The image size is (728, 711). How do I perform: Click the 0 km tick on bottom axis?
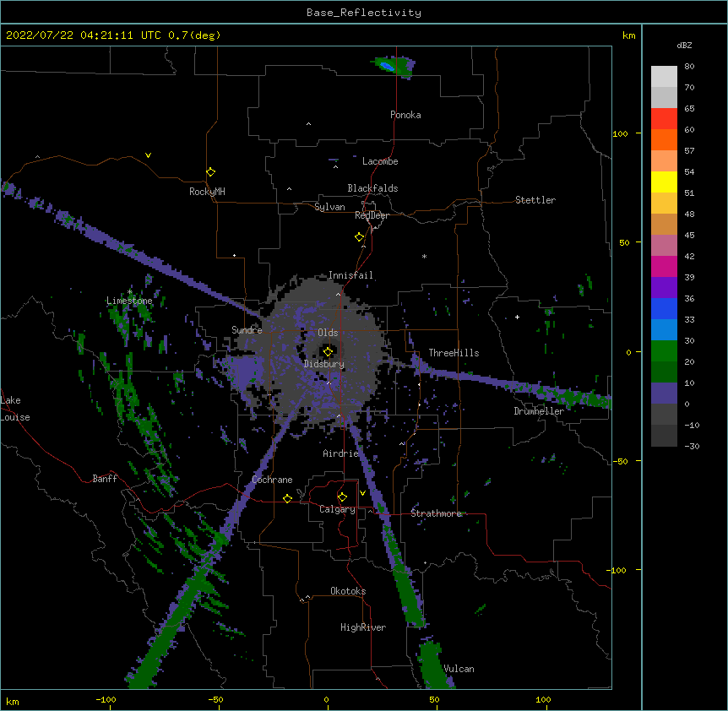tap(326, 699)
